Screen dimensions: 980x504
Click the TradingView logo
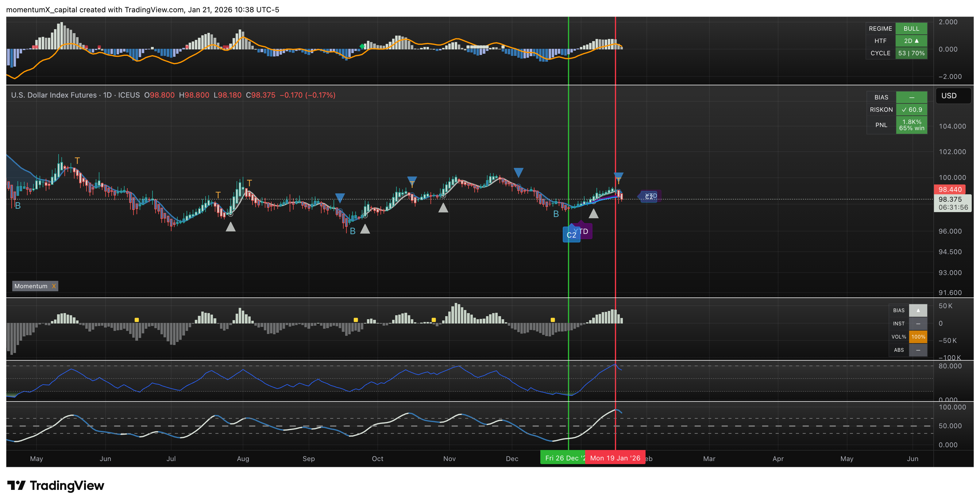pos(56,485)
